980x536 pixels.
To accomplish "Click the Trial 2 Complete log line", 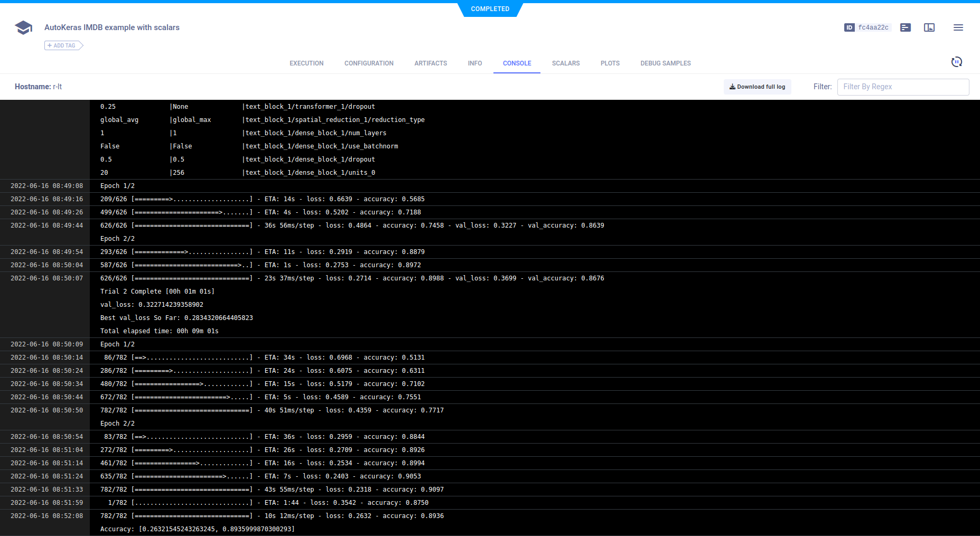I will point(157,291).
